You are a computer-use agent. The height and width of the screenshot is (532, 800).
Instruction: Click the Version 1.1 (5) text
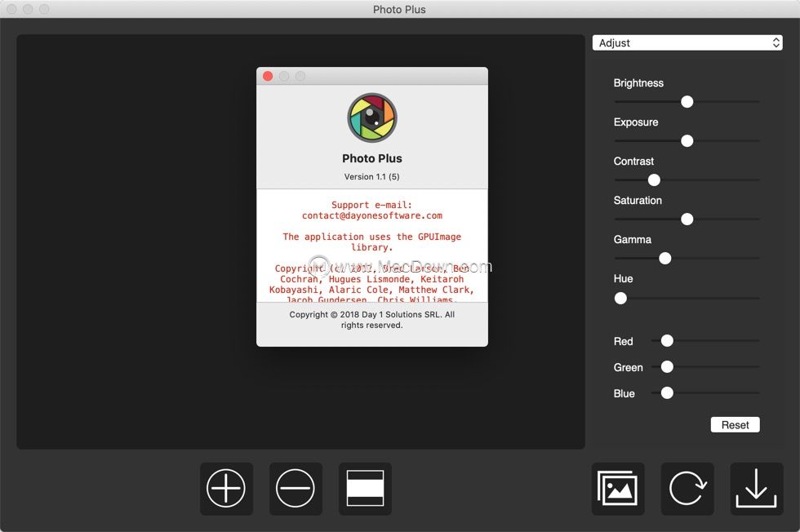[372, 176]
